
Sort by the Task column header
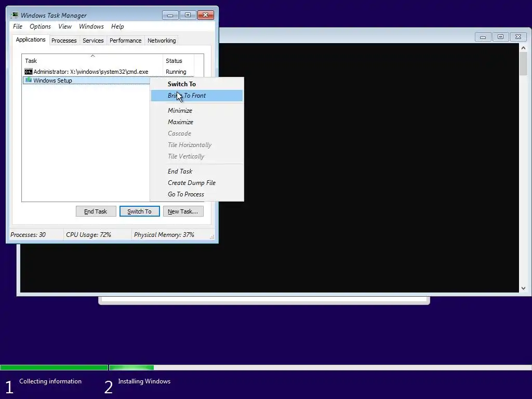(92, 60)
